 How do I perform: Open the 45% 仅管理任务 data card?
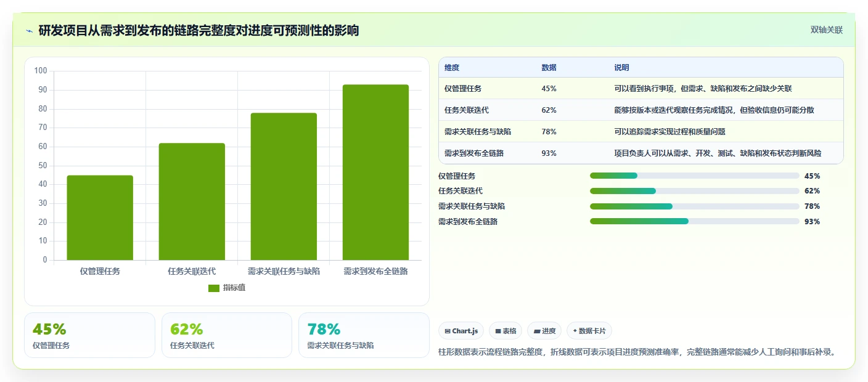pyautogui.click(x=89, y=335)
